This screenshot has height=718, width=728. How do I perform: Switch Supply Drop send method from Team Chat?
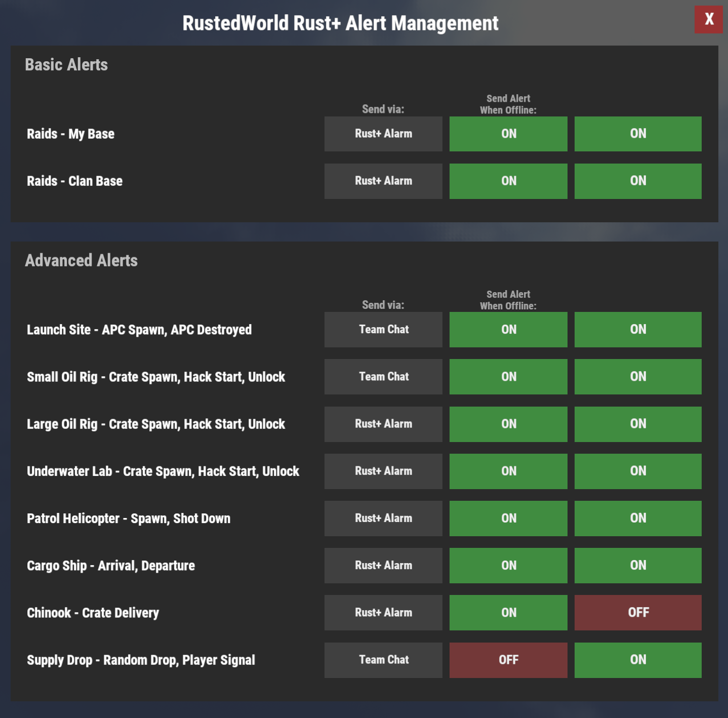(x=383, y=660)
